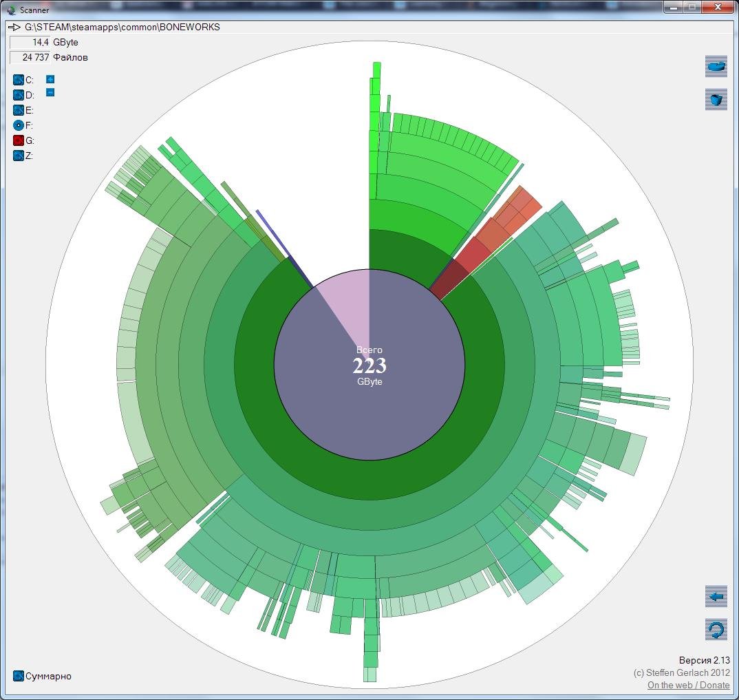Select the Z: drive icon

point(19,156)
